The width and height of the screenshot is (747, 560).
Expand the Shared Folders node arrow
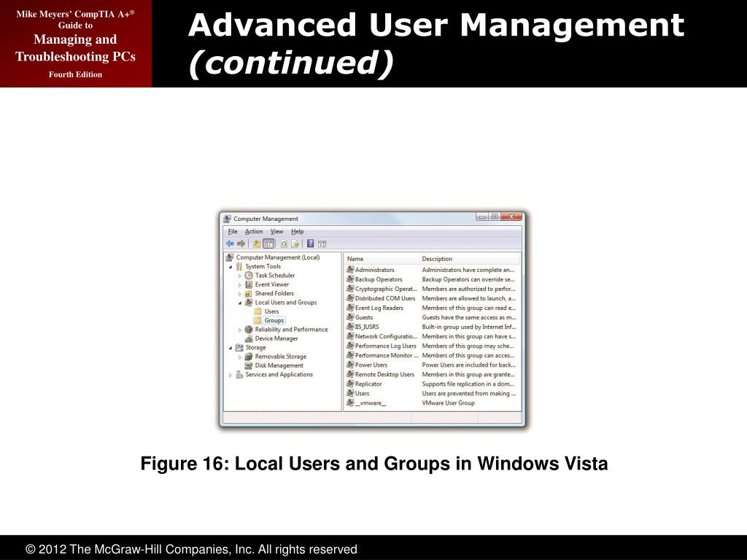[239, 294]
